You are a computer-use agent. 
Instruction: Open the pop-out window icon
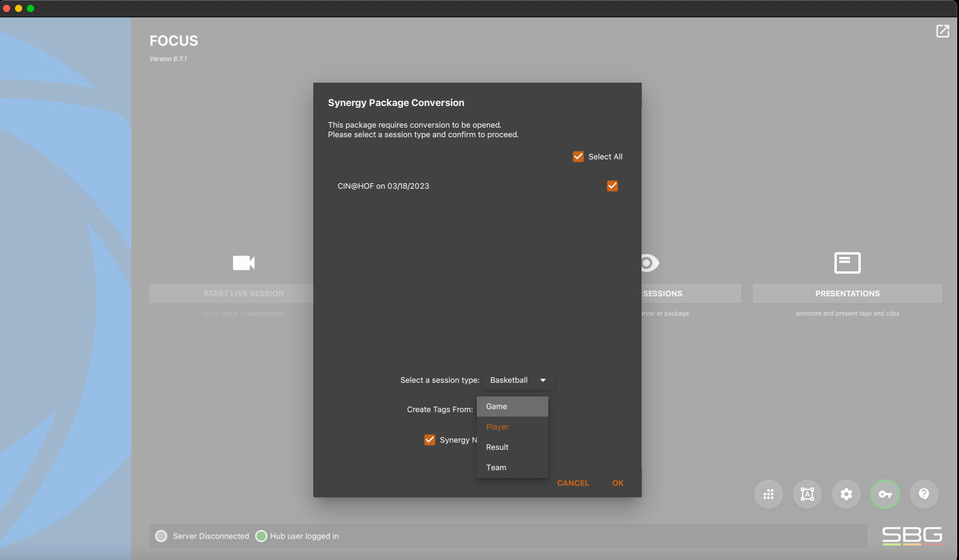point(942,31)
